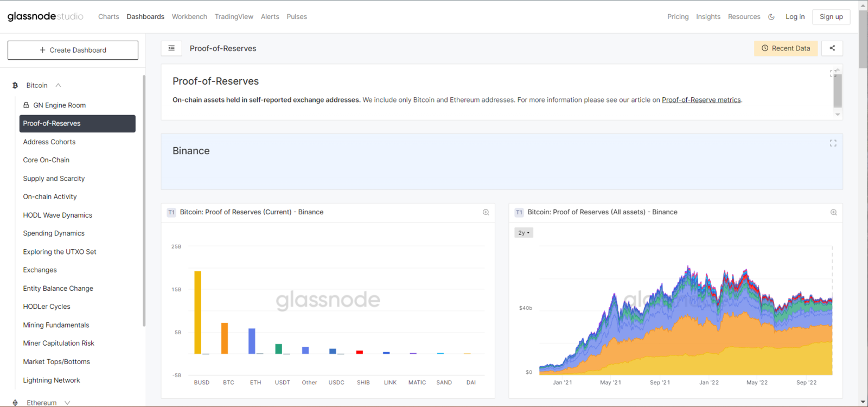The image size is (868, 407).
Task: Select Miner Capitulation Risk dashboard
Action: click(x=59, y=343)
